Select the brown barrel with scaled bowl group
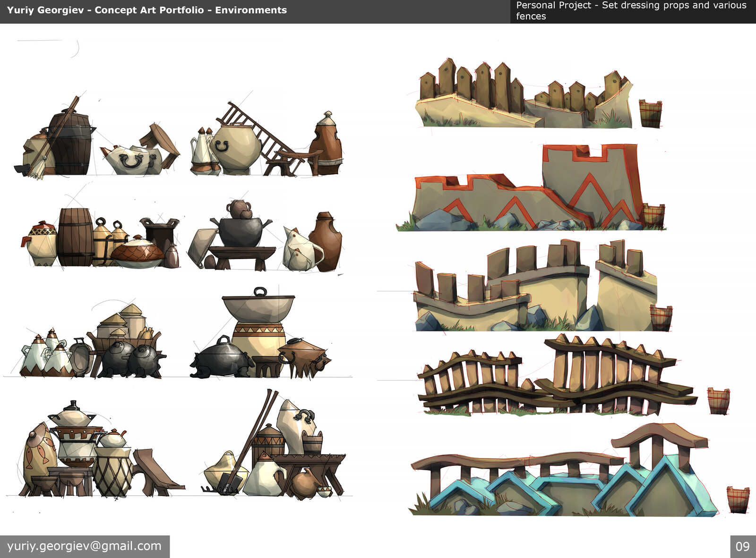The height and width of the screenshot is (558, 756). (x=101, y=238)
